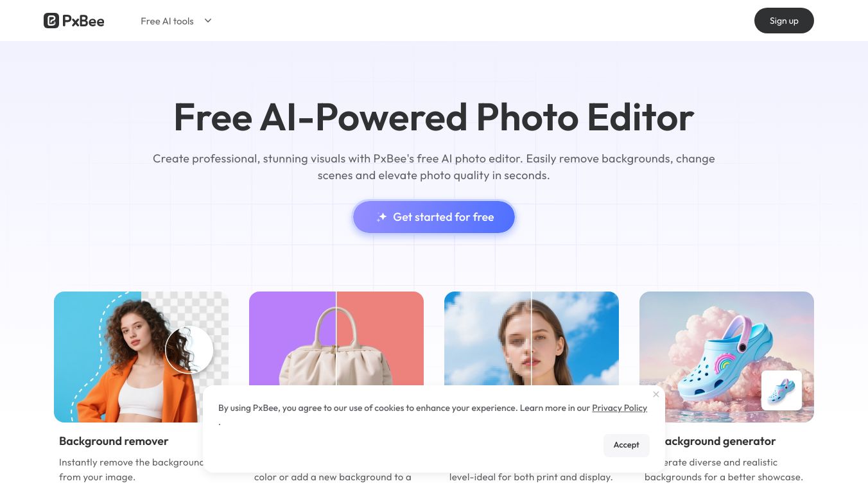This screenshot has width=868, height=488.
Task: Click the small original shoe inset icon
Action: (x=781, y=390)
